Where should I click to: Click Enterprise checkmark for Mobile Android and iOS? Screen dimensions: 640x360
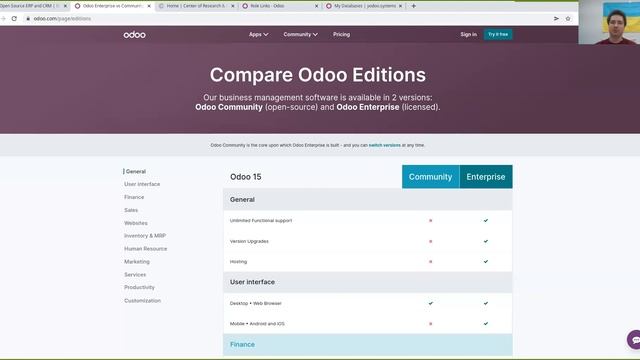486,324
